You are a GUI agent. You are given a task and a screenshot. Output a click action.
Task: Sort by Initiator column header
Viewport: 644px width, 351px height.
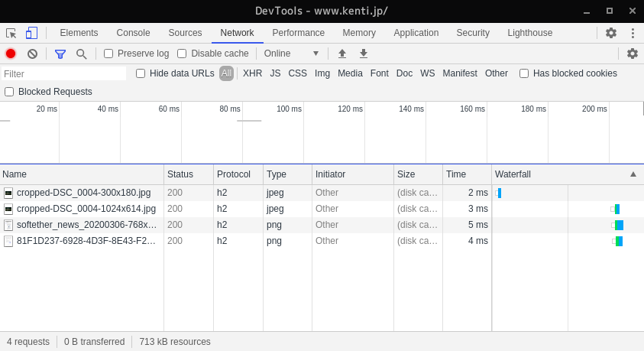click(x=353, y=174)
